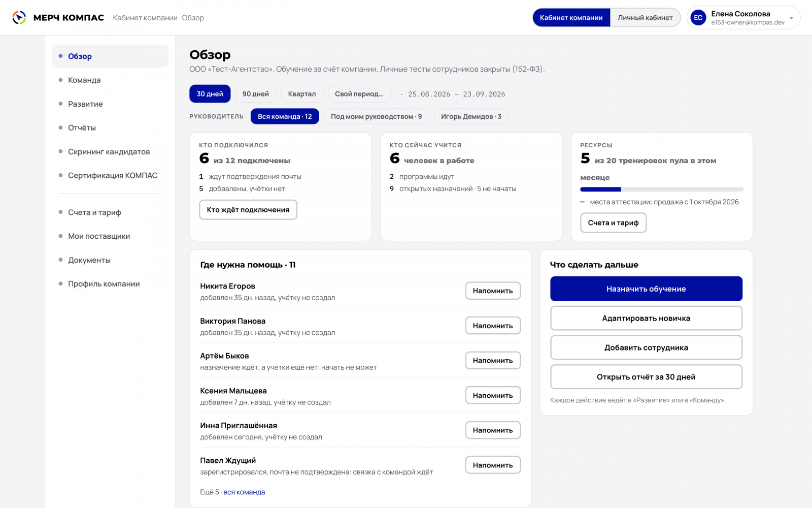Click the МЕРЧ КОМПАС compass logo
This screenshot has width=812, height=508.
(x=19, y=18)
